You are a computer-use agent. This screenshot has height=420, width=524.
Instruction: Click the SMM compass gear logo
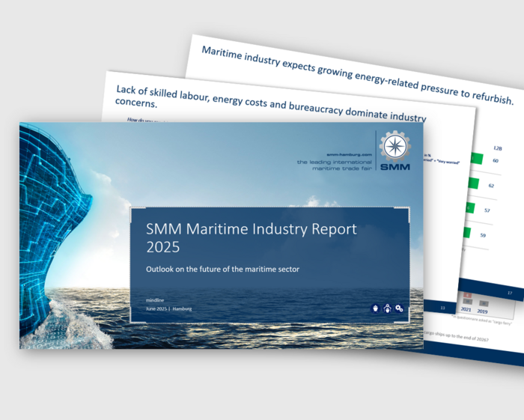coord(394,146)
